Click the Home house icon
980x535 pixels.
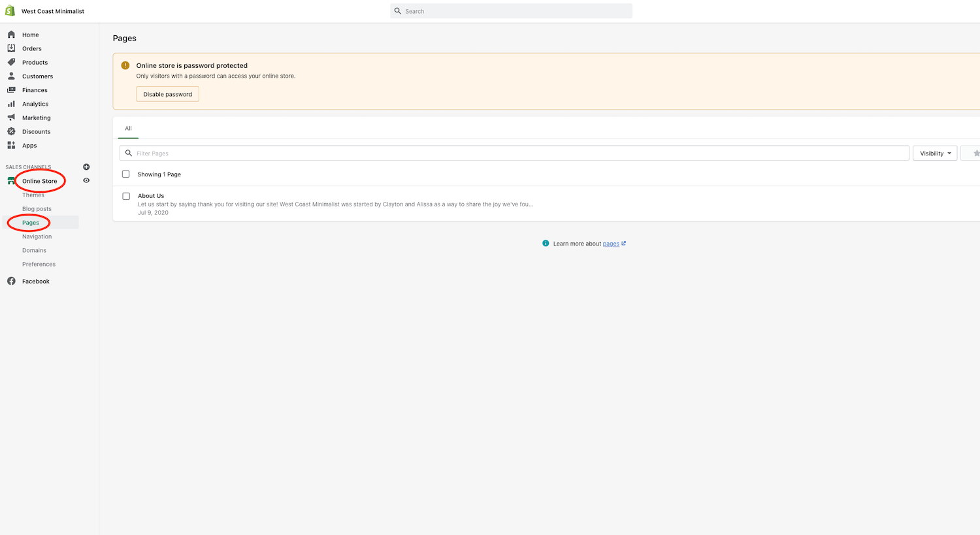click(x=11, y=35)
